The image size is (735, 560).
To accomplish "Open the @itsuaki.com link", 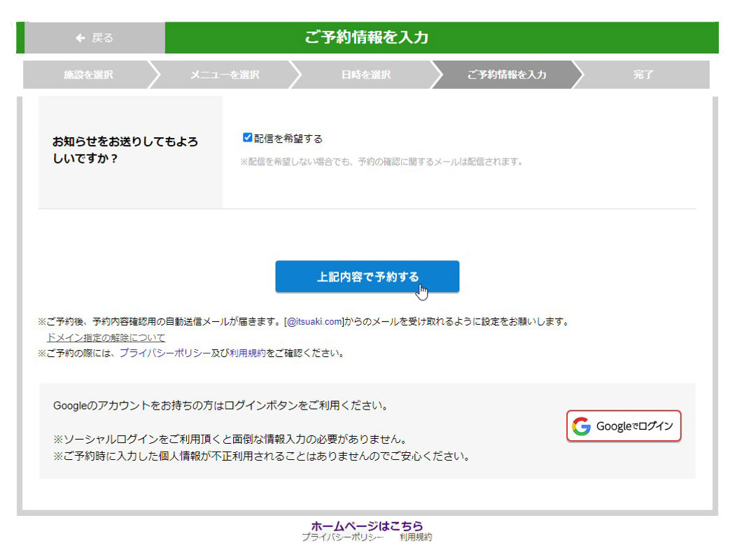I will (314, 322).
